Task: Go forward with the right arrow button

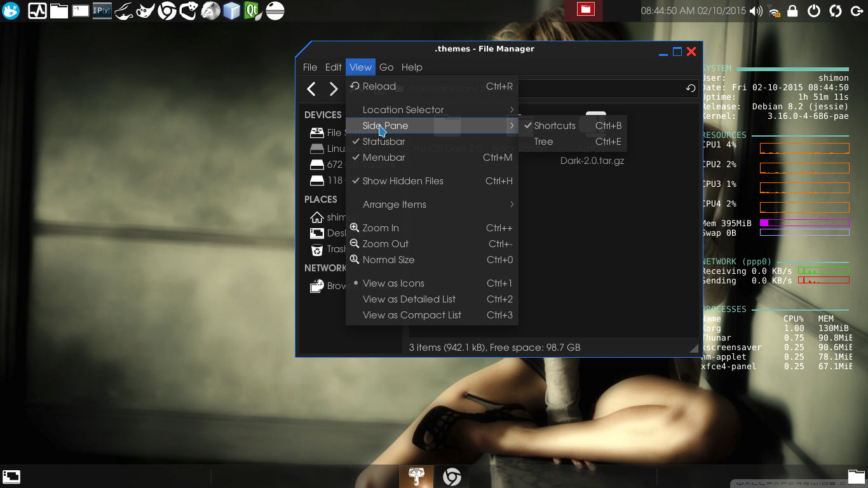Action: click(x=334, y=89)
